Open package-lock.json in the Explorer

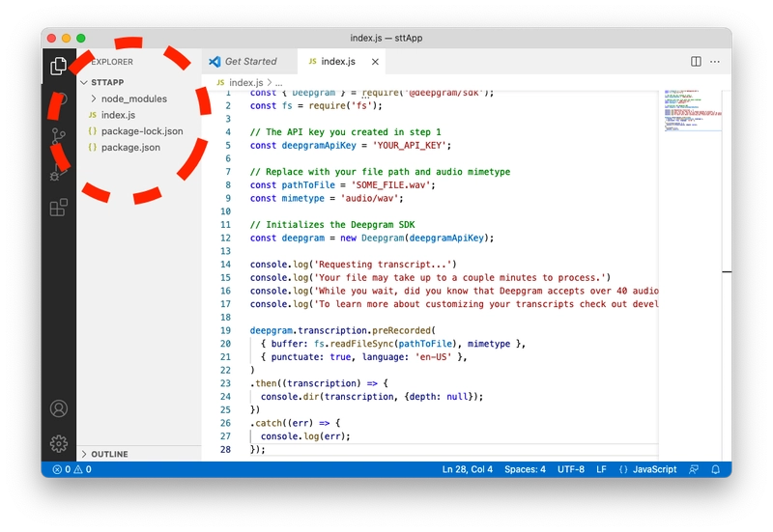pos(142,131)
